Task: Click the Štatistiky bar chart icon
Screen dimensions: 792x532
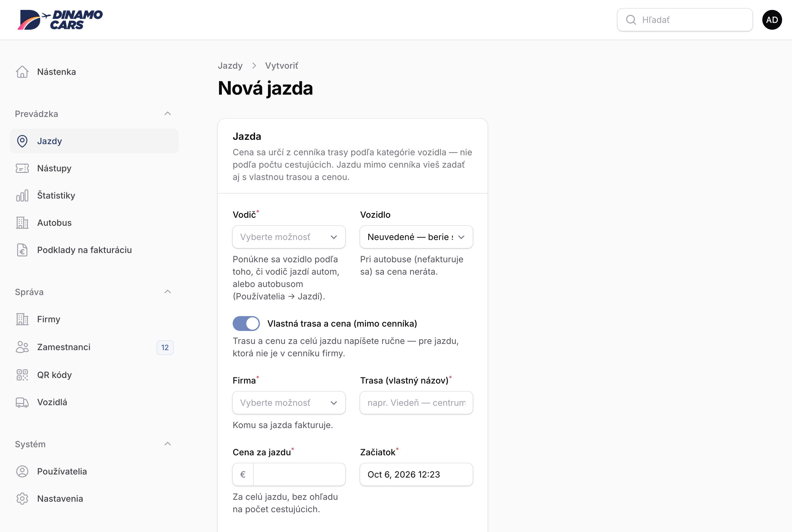Action: [x=22, y=196]
